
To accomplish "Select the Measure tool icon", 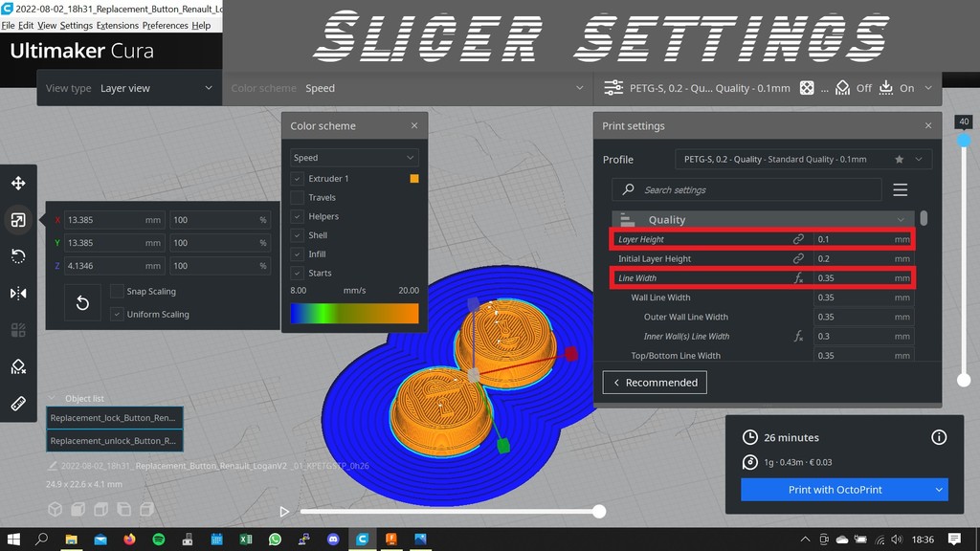I will click(x=18, y=404).
